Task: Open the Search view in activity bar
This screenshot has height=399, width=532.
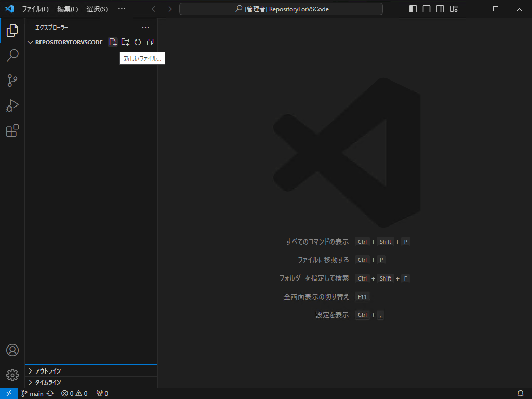Action: click(x=12, y=55)
